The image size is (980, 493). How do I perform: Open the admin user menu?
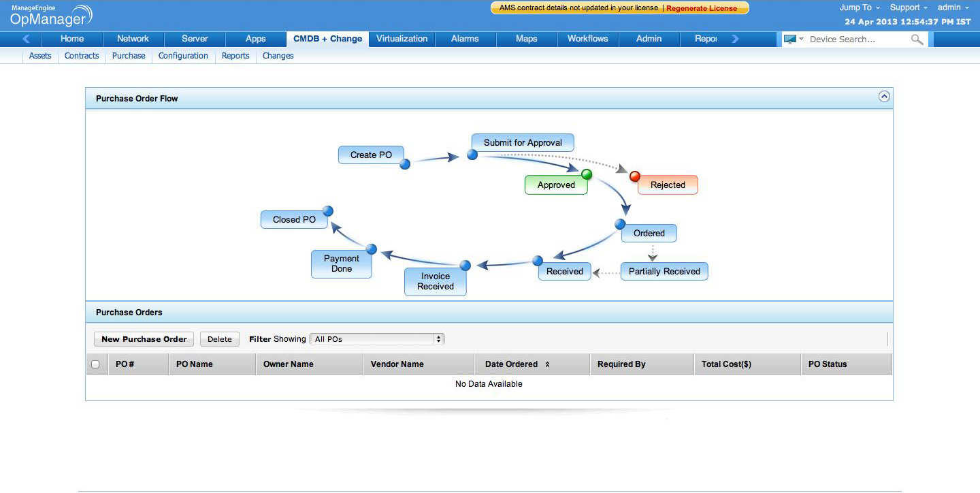point(953,7)
